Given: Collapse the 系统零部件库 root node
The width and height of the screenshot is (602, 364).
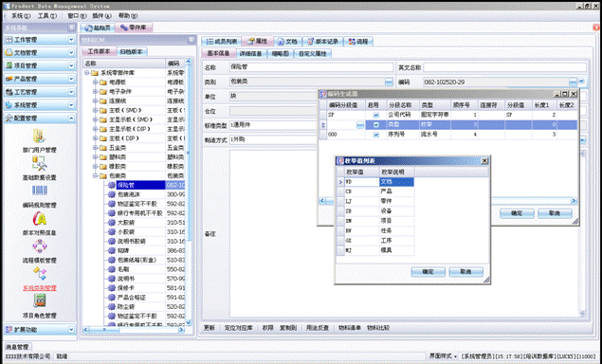Looking at the screenshot, I should point(87,73).
